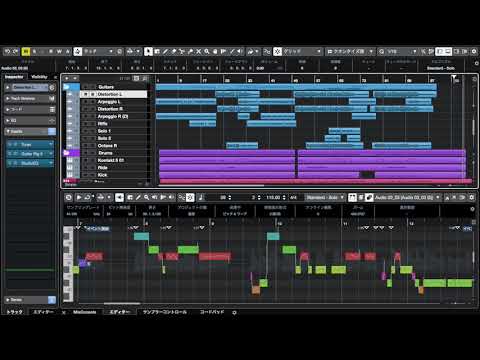Expand the Track Versions inspector section
This screenshot has height=360, width=480.
pos(29,98)
